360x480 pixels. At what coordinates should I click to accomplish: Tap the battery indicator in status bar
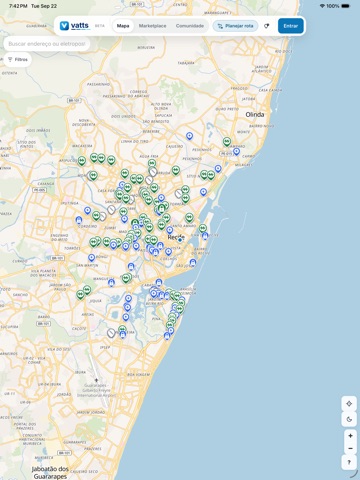pos(346,6)
